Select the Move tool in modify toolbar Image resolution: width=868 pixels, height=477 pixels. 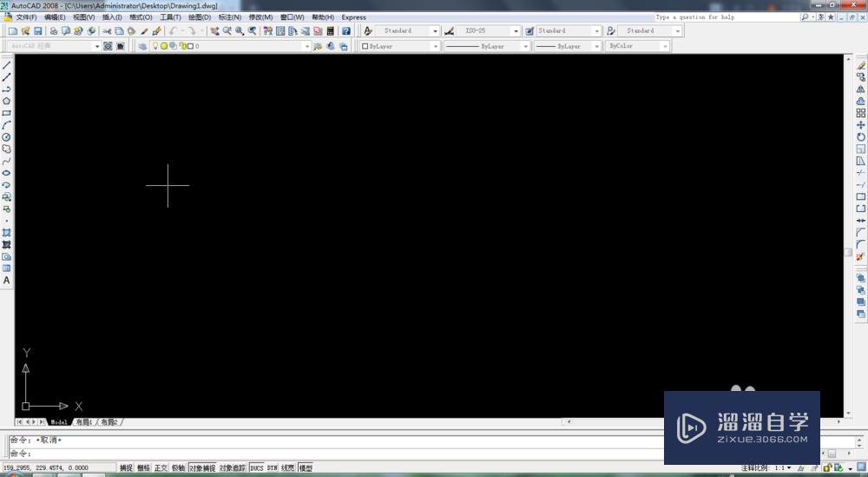pos(861,125)
